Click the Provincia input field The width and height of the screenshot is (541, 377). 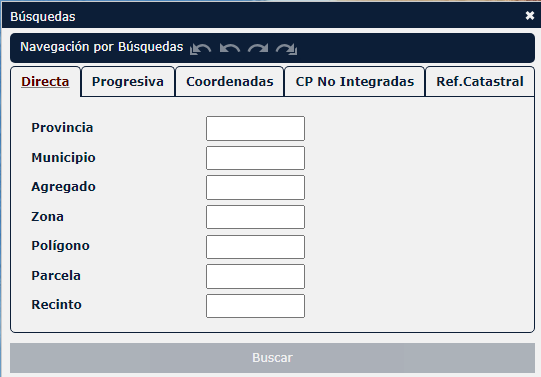point(255,128)
